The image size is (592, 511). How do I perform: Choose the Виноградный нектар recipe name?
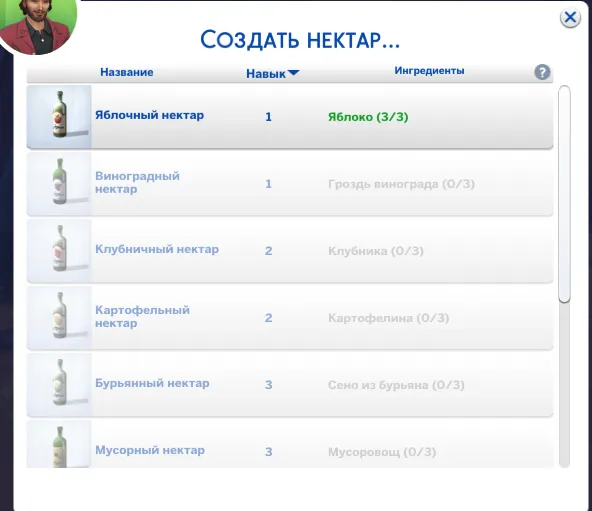(x=137, y=182)
